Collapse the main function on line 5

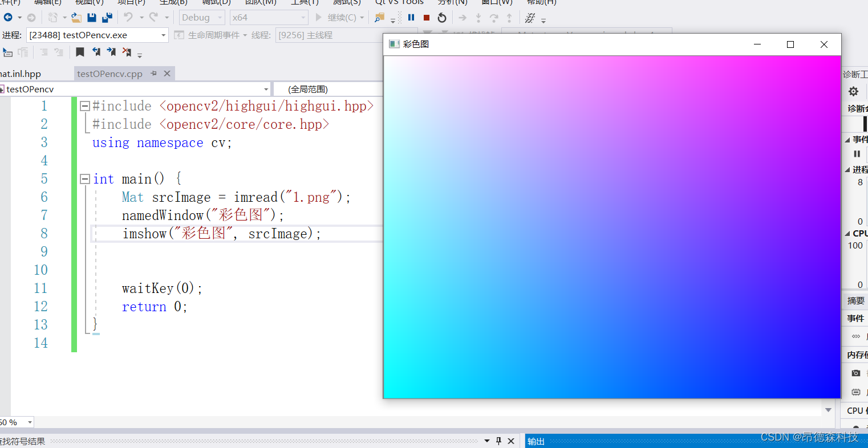click(x=85, y=179)
